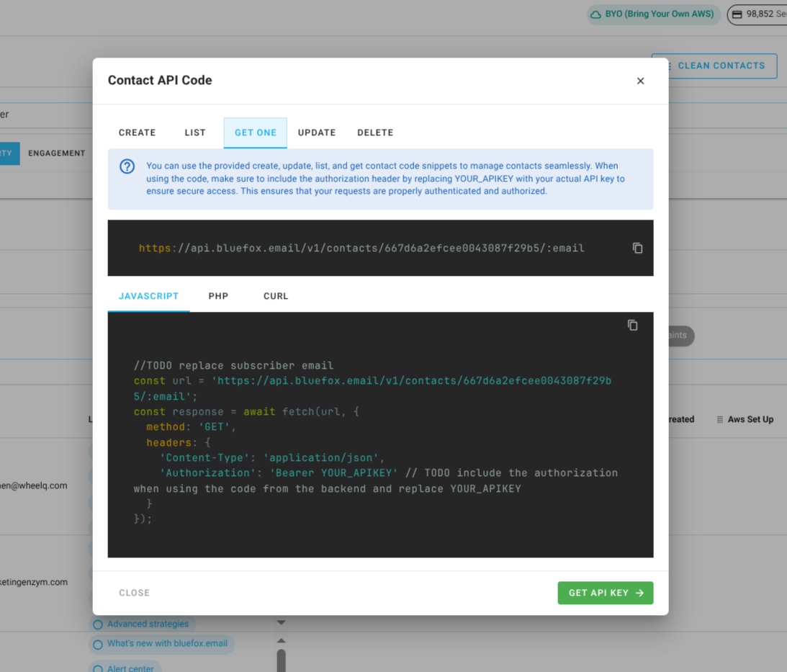The width and height of the screenshot is (787, 672).
Task: Copy the API endpoint URL
Action: pyautogui.click(x=637, y=247)
